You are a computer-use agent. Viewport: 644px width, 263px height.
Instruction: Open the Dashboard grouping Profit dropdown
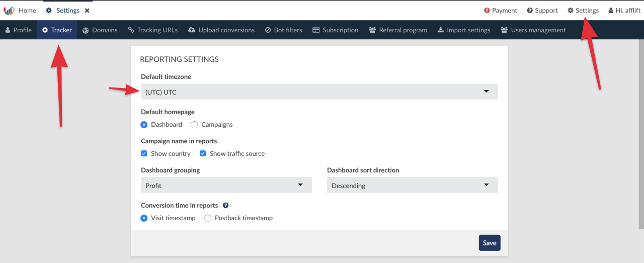pyautogui.click(x=226, y=185)
